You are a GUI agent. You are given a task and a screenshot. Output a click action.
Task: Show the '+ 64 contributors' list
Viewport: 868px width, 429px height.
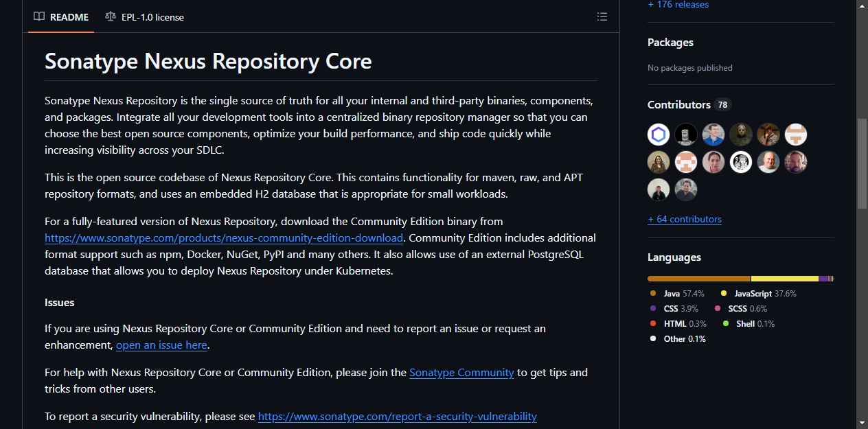[x=685, y=220]
